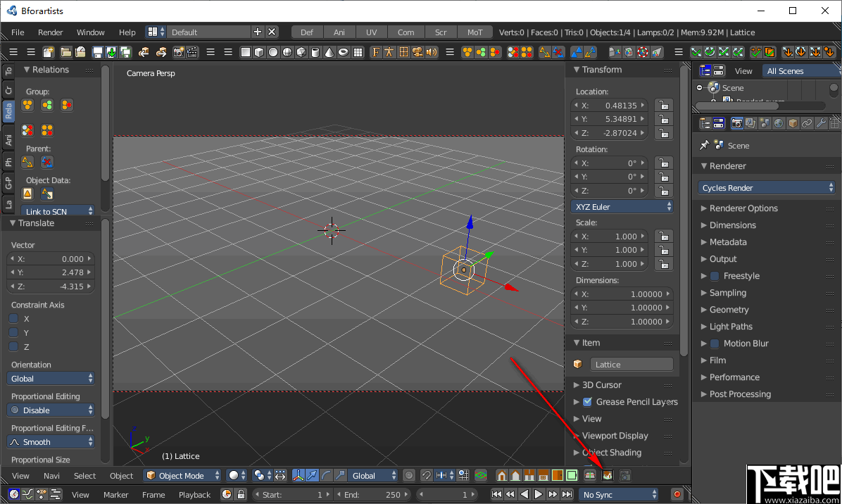
Task: Open the XYZ Euler rotation order dropdown
Action: pyautogui.click(x=622, y=206)
